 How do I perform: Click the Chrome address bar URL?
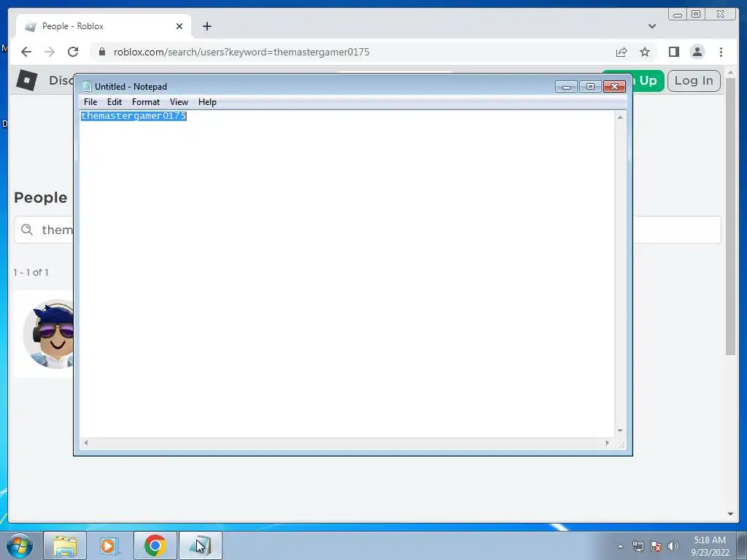pyautogui.click(x=241, y=52)
